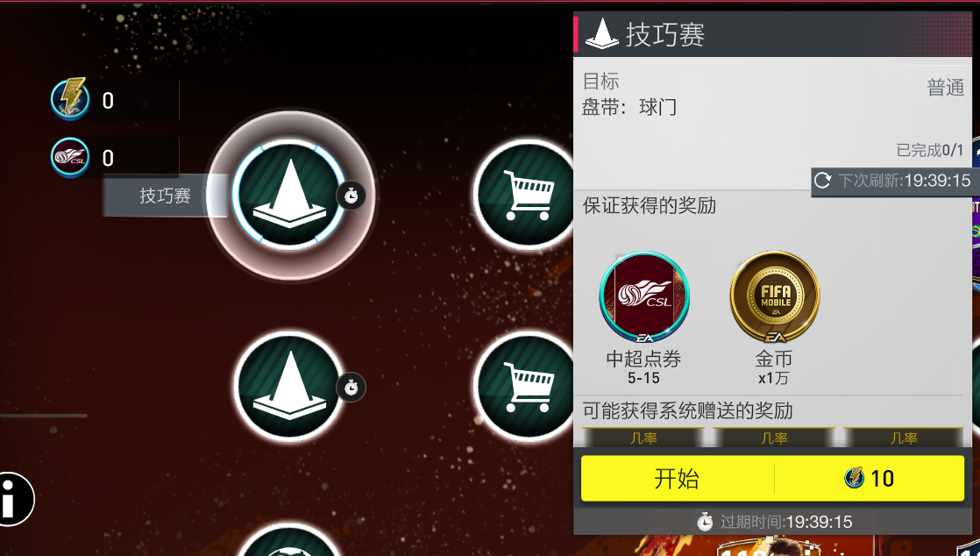Tap the stopwatch badge beside the second cone
Viewport: 980px width, 556px height.
click(352, 388)
